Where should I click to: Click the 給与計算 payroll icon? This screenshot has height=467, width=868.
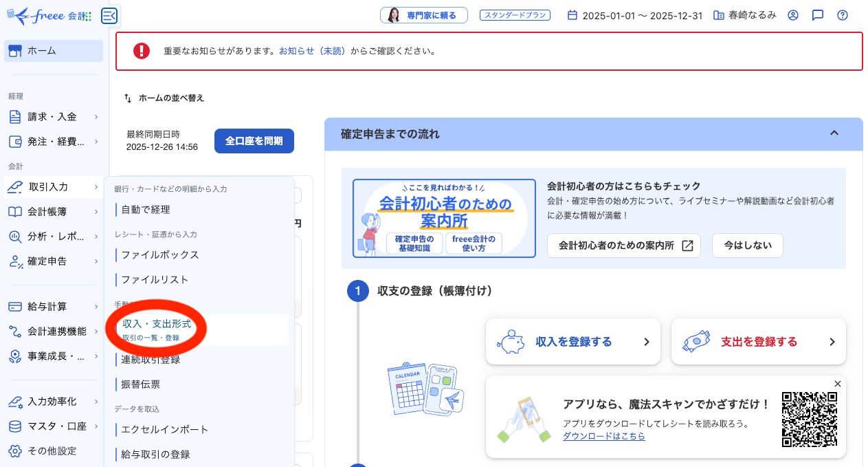[14, 306]
